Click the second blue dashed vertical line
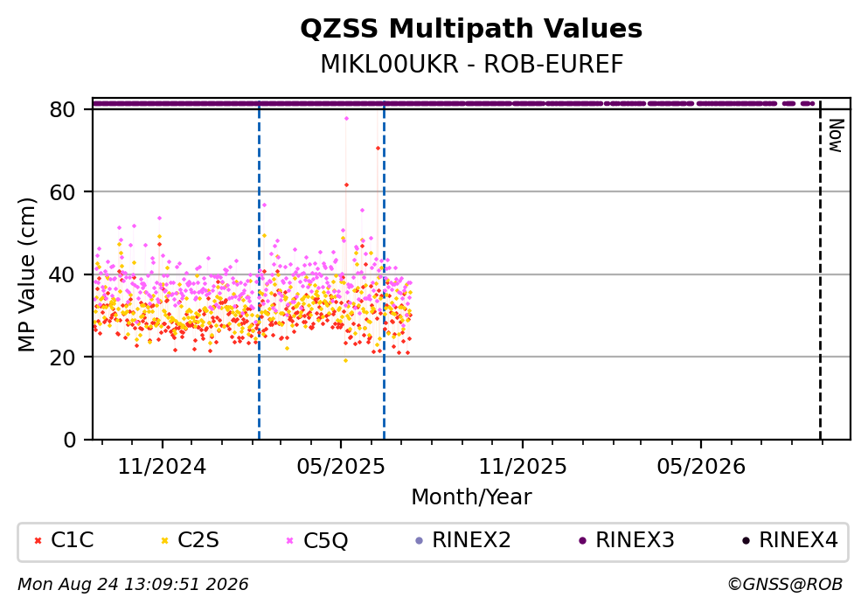 385,270
